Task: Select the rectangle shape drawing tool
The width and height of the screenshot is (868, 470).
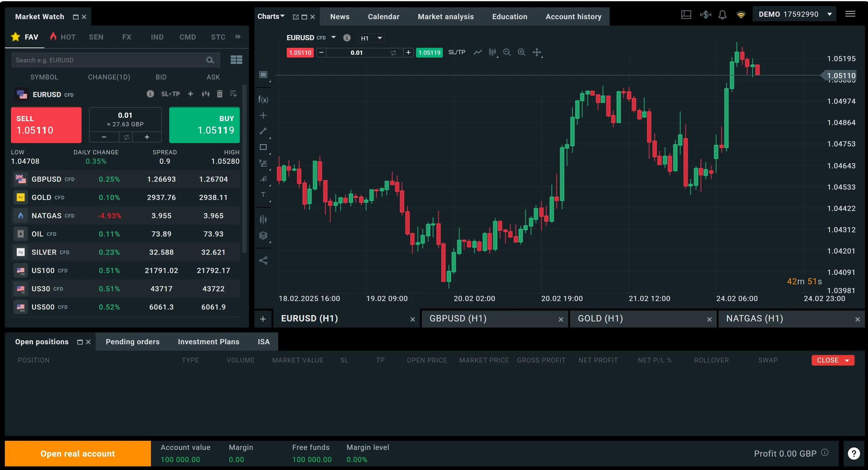Action: click(263, 147)
